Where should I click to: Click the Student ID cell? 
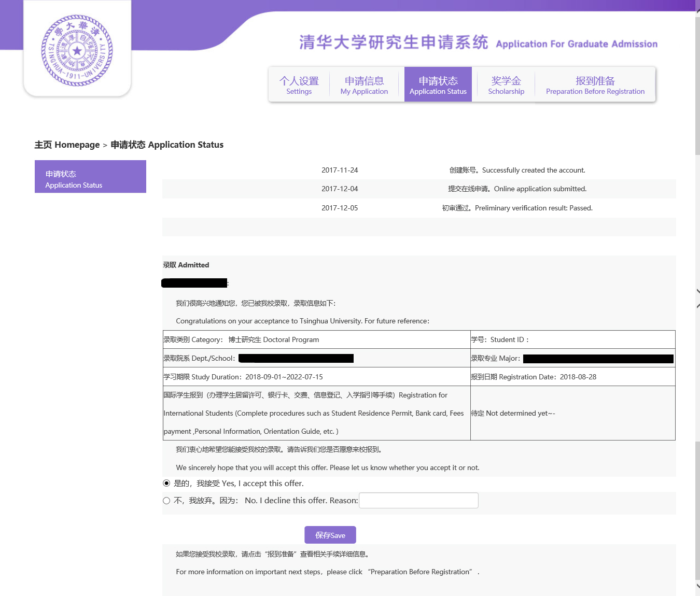coord(573,339)
